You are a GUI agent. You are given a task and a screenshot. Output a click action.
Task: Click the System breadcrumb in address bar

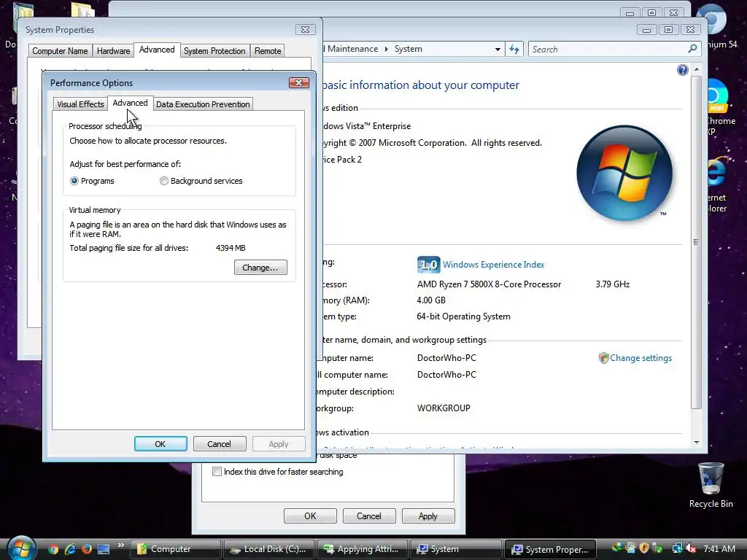coord(409,49)
